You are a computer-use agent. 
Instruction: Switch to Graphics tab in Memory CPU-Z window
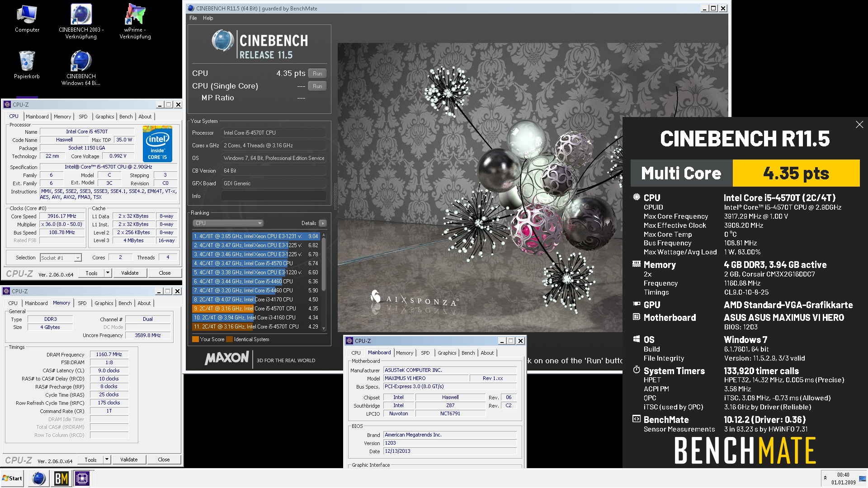click(104, 303)
